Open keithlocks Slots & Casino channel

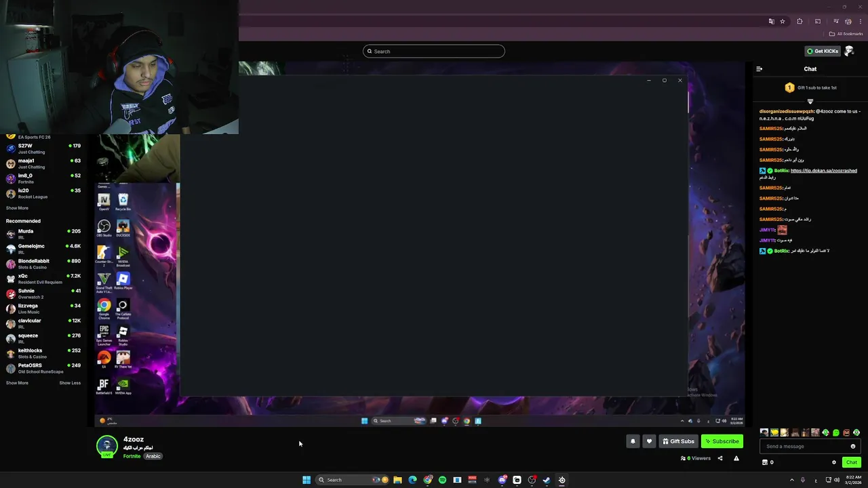pyautogui.click(x=43, y=353)
